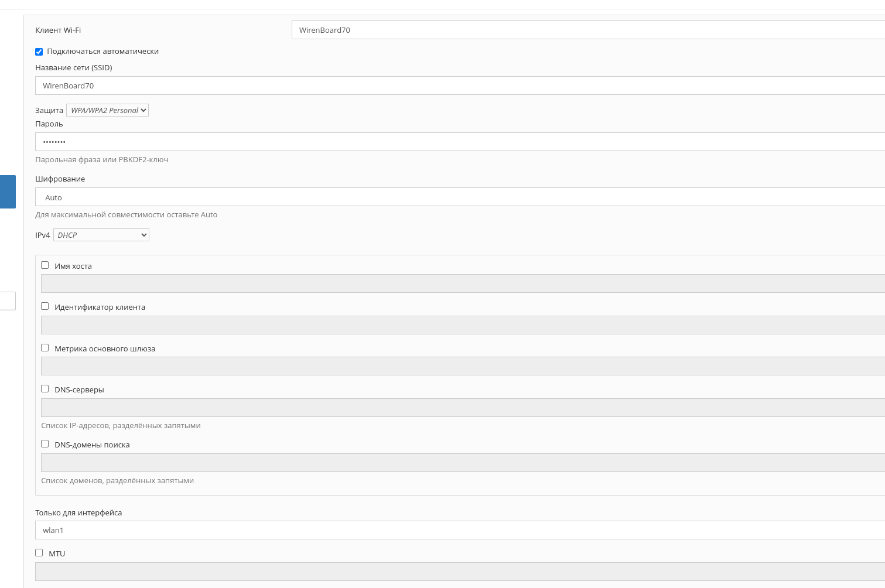This screenshot has height=588, width=885.
Task: Click the disabled "Метрика основного шлюза" input
Action: pyautogui.click(x=463, y=366)
